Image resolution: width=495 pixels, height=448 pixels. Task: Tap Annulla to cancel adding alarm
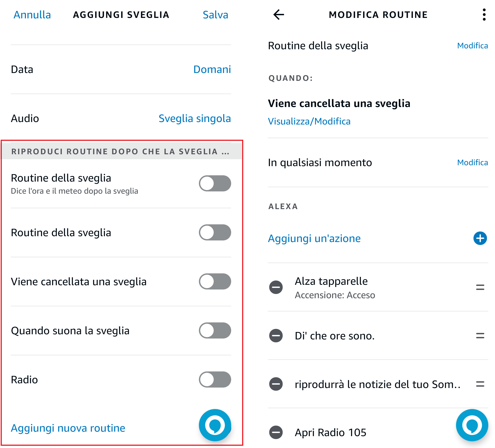pyautogui.click(x=32, y=15)
